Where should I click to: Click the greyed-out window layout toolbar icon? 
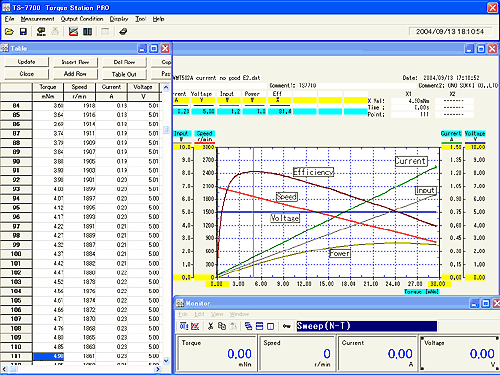coord(105,32)
